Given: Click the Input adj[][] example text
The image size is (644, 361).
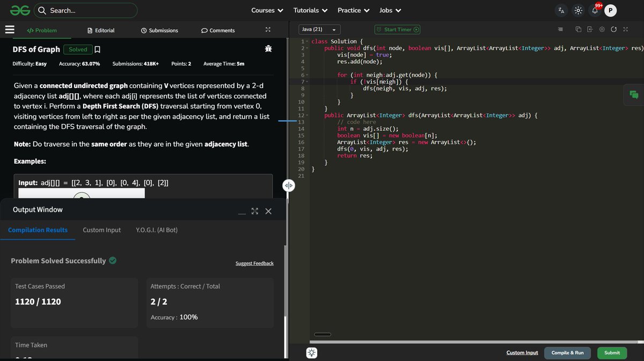Looking at the screenshot, I should 93,183.
